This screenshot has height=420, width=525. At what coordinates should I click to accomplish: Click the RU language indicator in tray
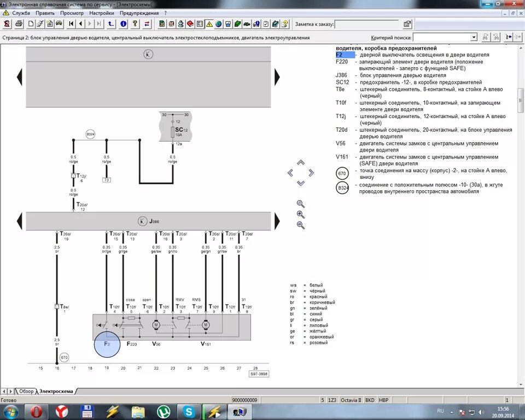point(440,411)
